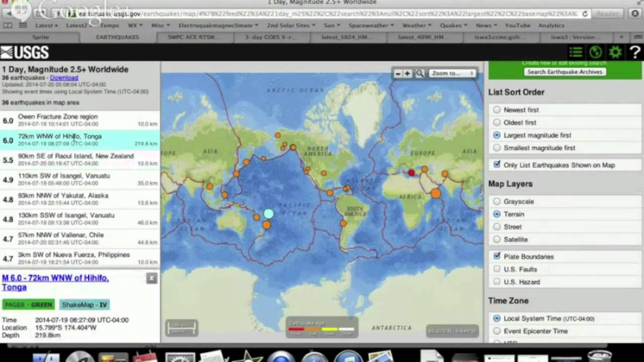Viewport: 644px width, 362px height.
Task: Expand the Latest2 bookmarks folder
Action: point(79,26)
